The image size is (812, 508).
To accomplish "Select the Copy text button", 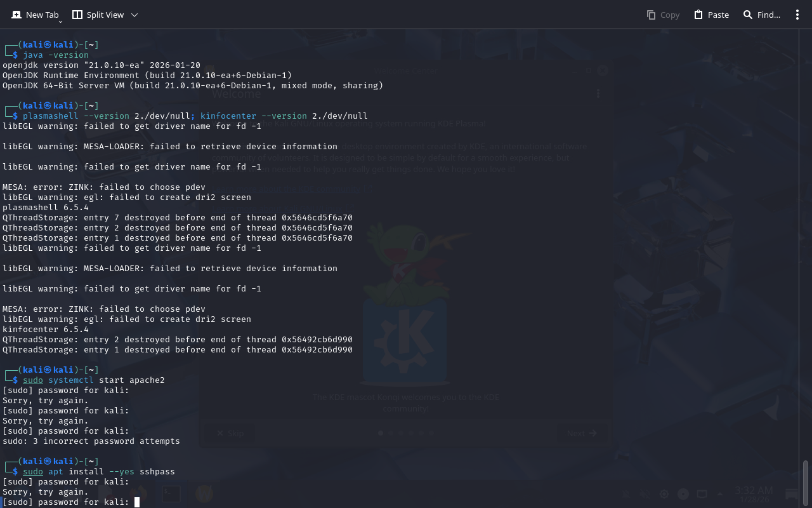I will (669, 15).
